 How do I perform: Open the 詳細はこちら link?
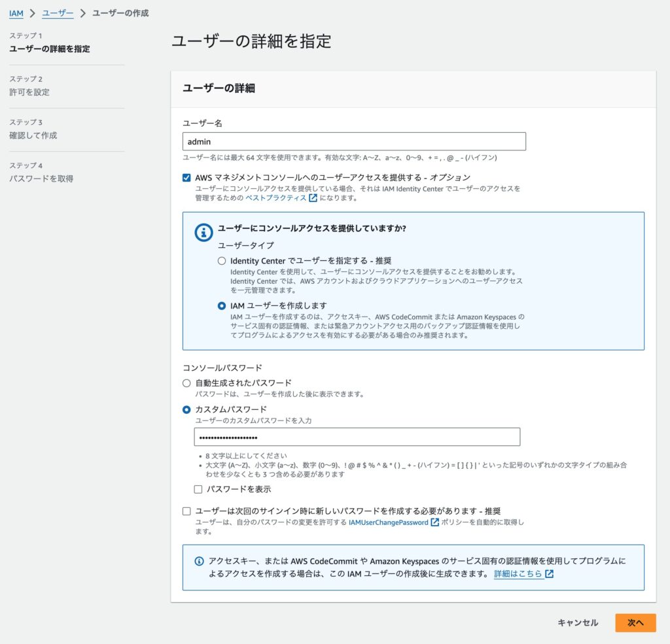[518, 573]
